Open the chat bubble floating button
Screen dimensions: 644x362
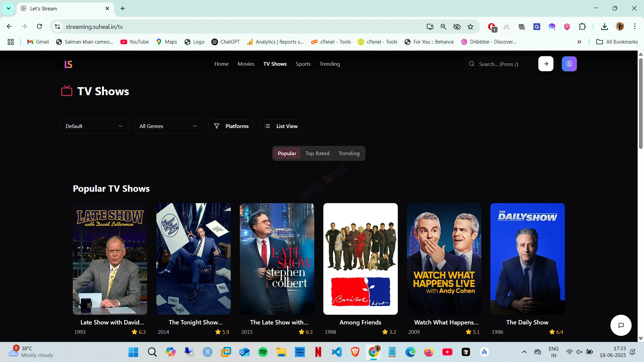coord(621,325)
